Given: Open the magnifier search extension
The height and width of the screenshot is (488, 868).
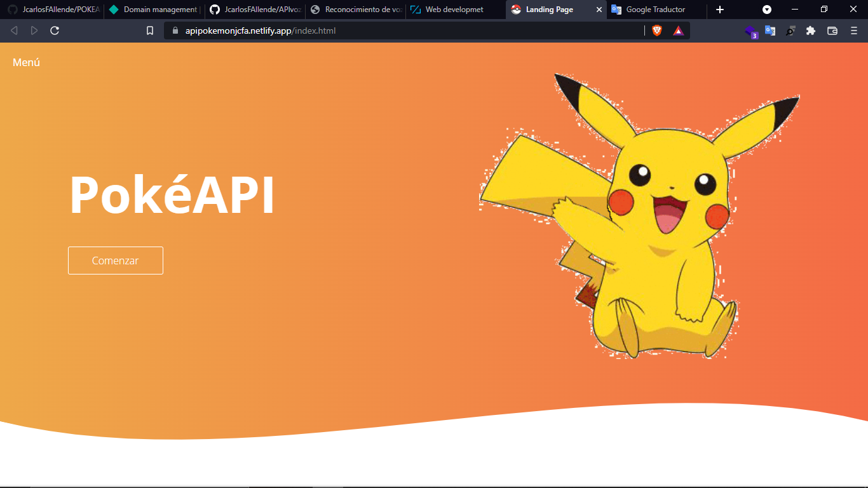Looking at the screenshot, I should pos(790,30).
